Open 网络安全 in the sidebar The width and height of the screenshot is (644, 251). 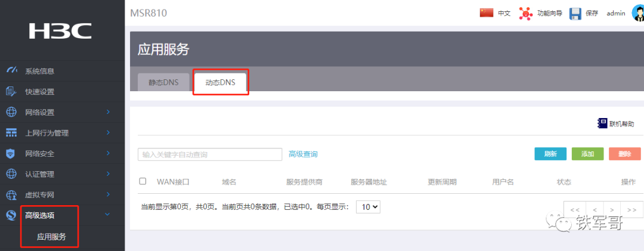[40, 153]
